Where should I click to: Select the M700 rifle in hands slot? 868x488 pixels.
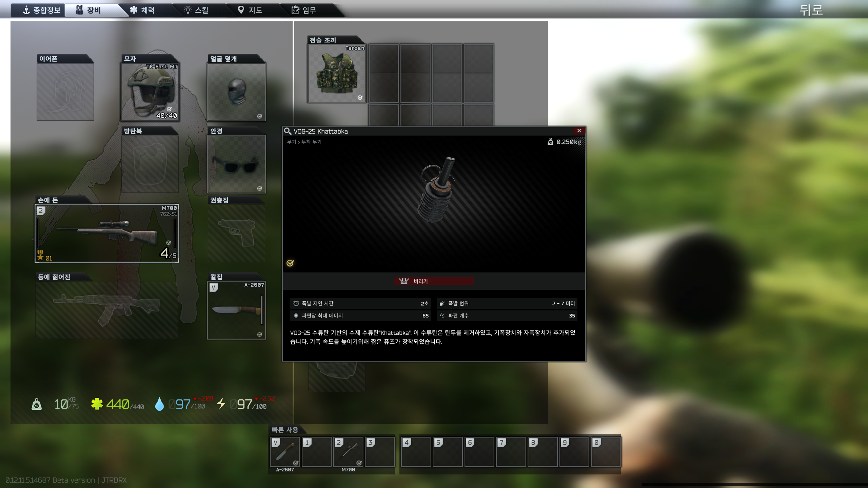coord(106,233)
